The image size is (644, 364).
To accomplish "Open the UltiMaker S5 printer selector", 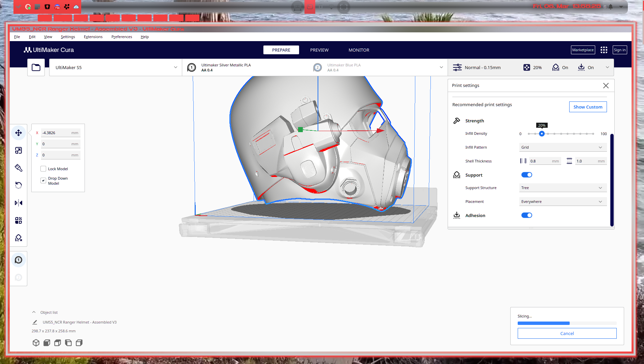I will click(x=116, y=67).
